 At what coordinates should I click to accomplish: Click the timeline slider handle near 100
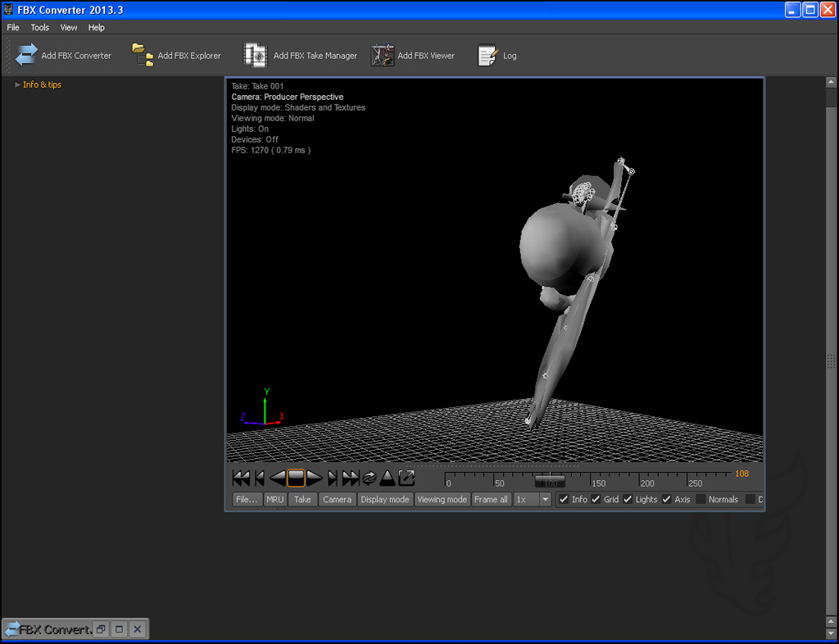551,480
